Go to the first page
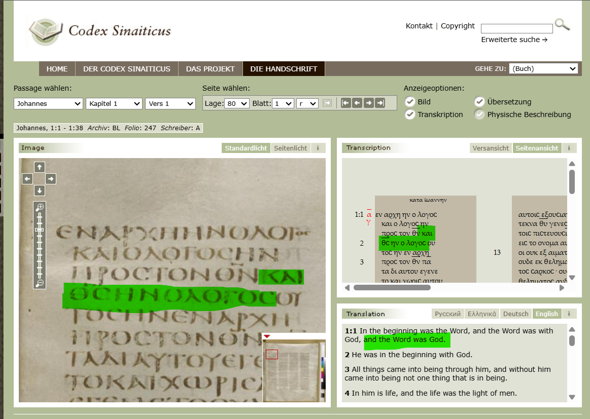The image size is (590, 419). point(345,103)
